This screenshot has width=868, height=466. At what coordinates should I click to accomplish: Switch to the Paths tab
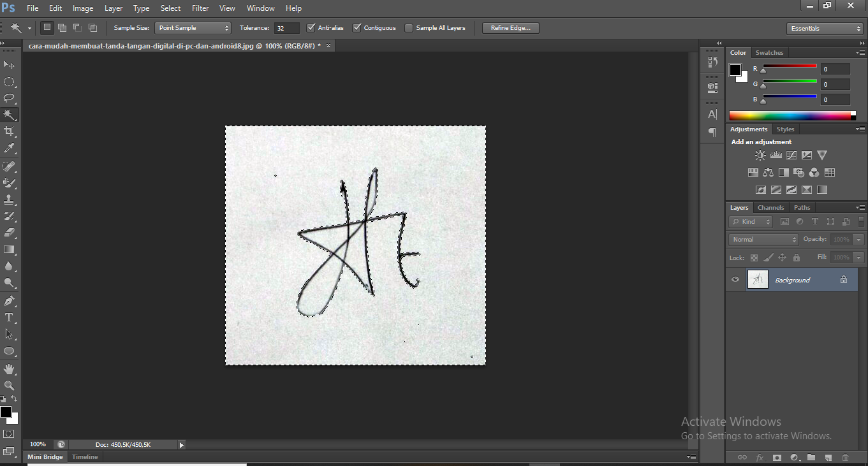(802, 208)
